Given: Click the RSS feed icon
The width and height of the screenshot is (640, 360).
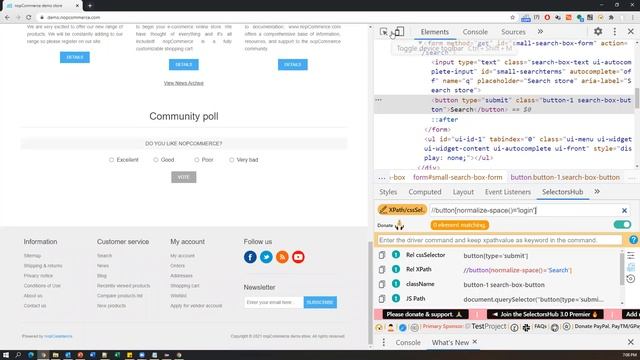Looking at the screenshot, I should 282,257.
